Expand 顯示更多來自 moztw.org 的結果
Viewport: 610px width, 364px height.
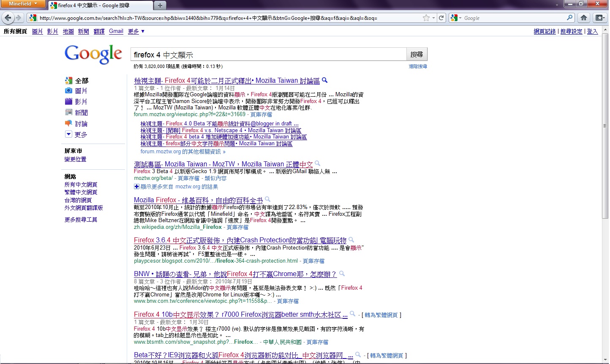[176, 187]
